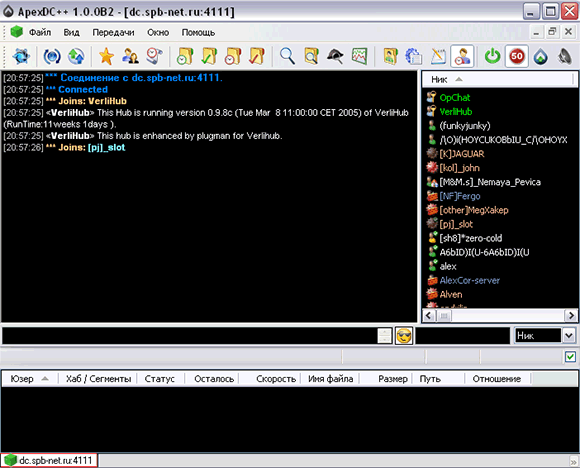Open Upload Queue red-clock folder icon
The image size is (580, 468).
tap(233, 57)
